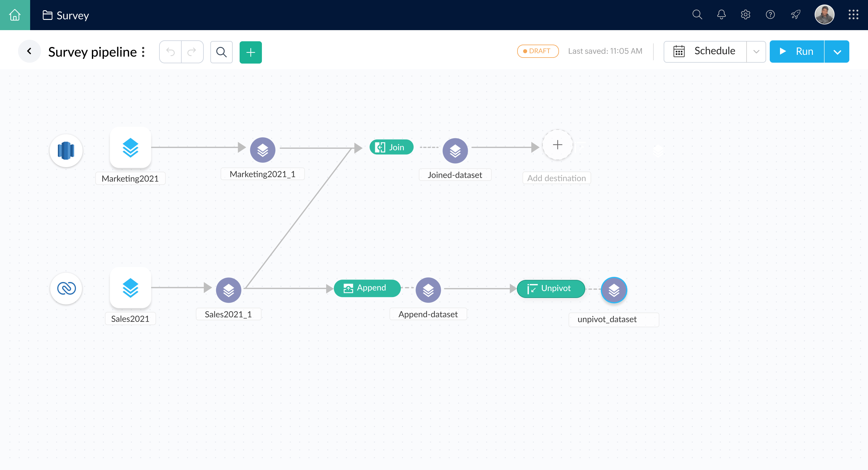Click the Marketing2021_1 dataset node
Viewport: 868px width, 470px height.
[x=263, y=150]
